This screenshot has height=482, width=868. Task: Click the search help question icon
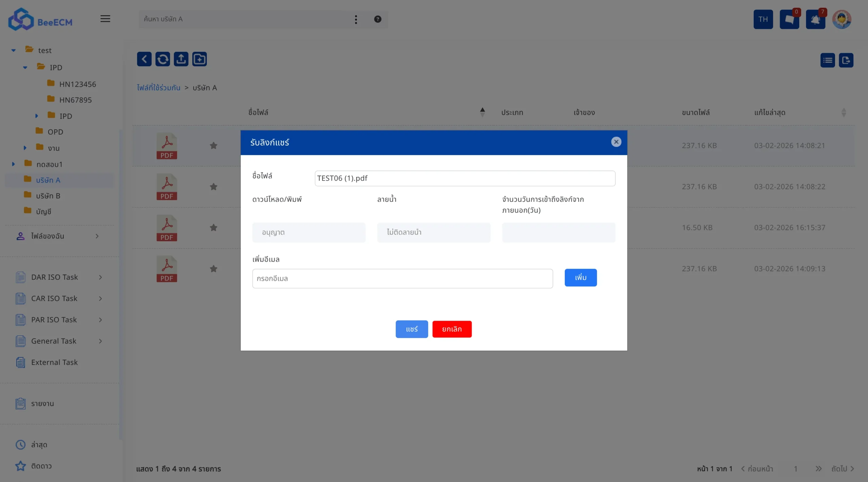(x=378, y=19)
